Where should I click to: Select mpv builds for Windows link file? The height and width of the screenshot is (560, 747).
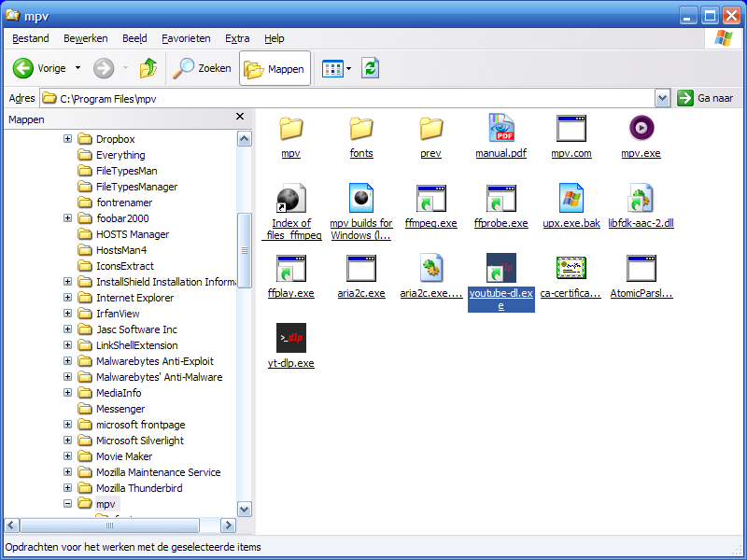pos(361,198)
